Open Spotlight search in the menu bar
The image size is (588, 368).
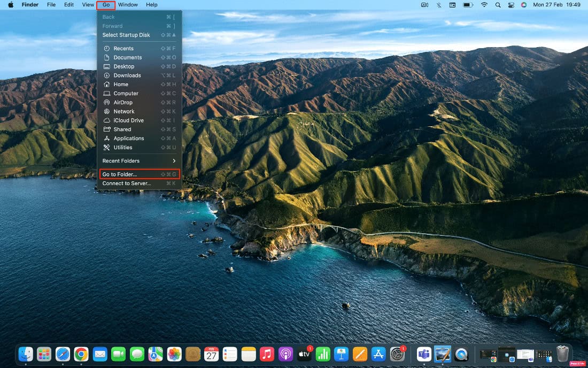point(497,5)
